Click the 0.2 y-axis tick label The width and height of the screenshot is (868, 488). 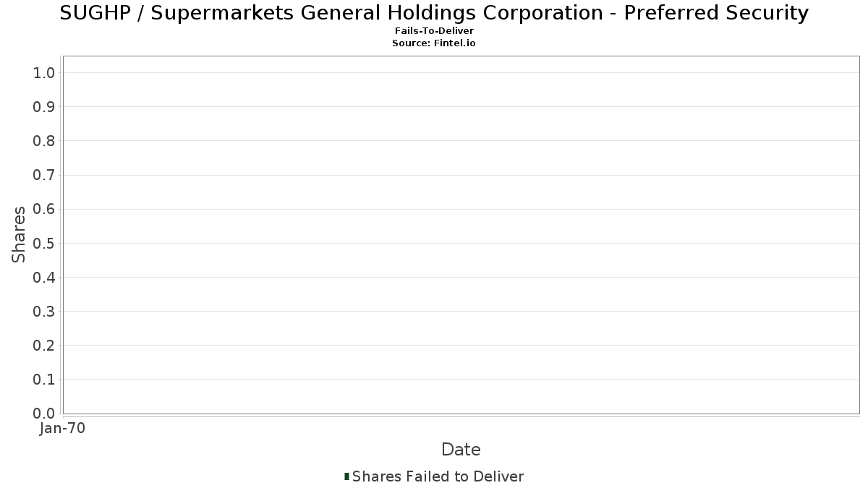[44, 346]
